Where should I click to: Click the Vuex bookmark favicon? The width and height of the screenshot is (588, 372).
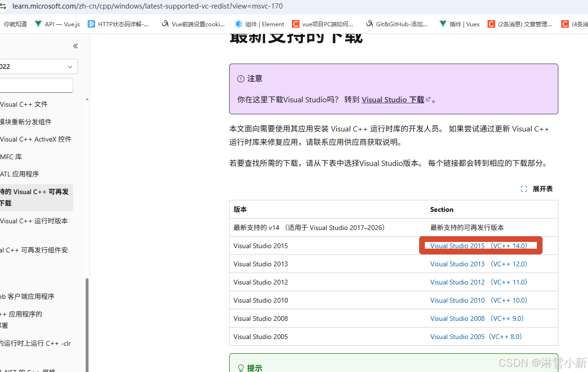pos(443,24)
